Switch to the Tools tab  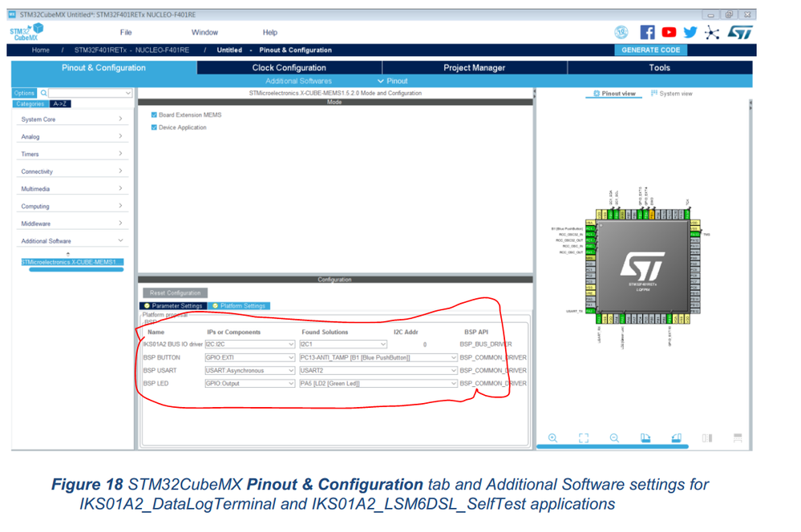[660, 67]
